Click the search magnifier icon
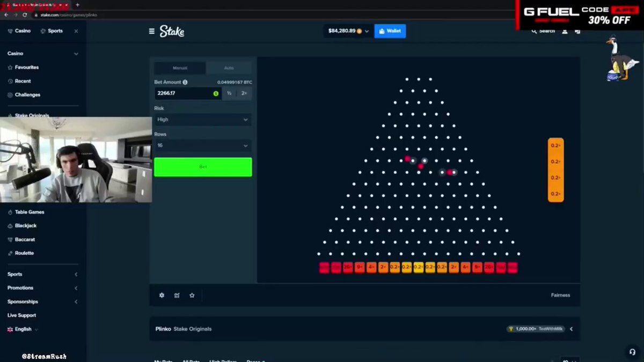This screenshot has height=362, width=644. (534, 31)
